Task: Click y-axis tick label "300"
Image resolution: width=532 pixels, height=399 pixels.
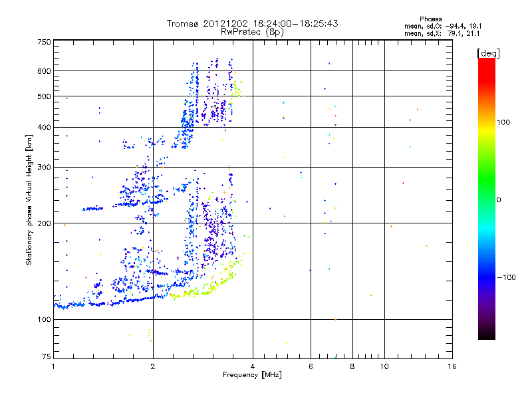Action: point(44,167)
